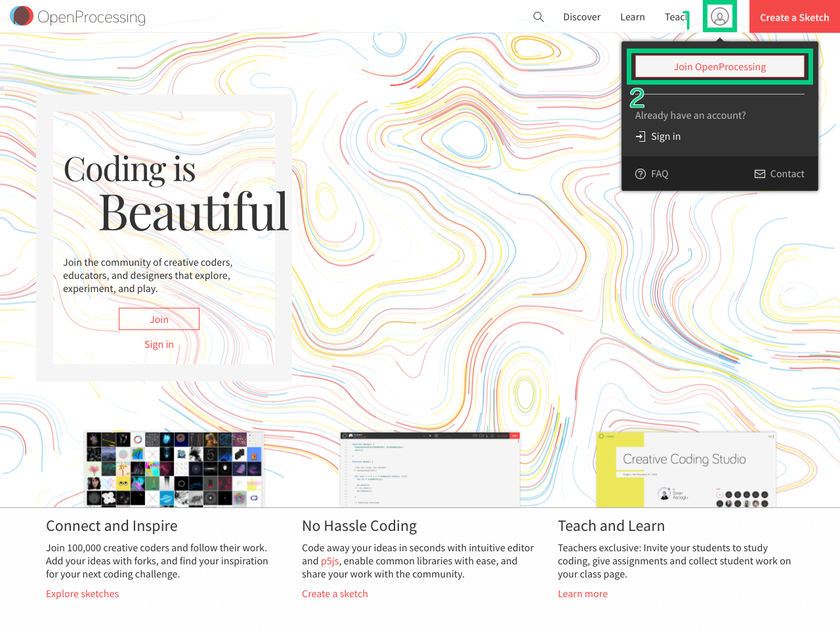Screen dimensions: 840x630
Task: Click Create a Sketch button
Action: [795, 17]
